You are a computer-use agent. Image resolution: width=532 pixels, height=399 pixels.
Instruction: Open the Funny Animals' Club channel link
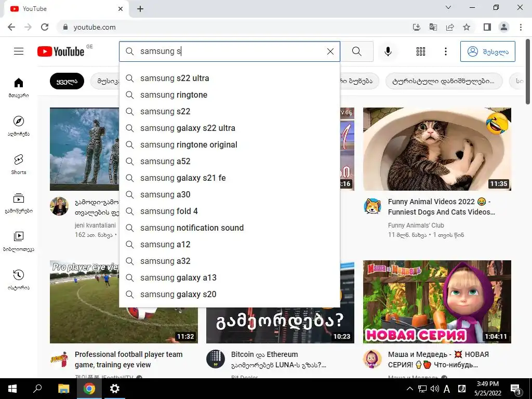(416, 225)
